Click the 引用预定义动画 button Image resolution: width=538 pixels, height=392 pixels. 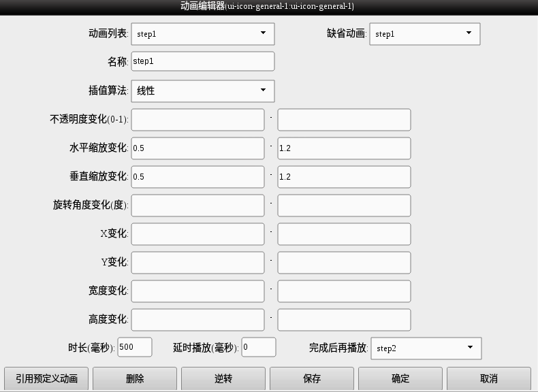click(46, 378)
